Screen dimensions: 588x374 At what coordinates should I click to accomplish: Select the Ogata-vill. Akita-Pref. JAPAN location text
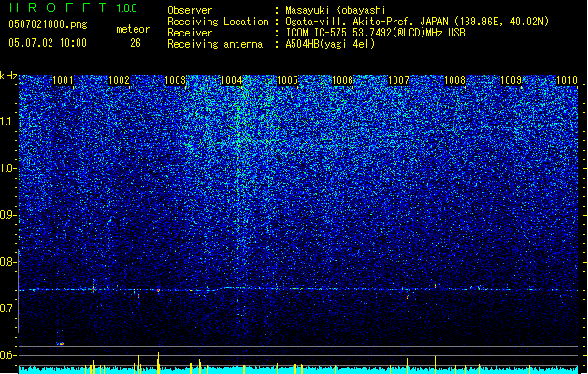point(417,22)
